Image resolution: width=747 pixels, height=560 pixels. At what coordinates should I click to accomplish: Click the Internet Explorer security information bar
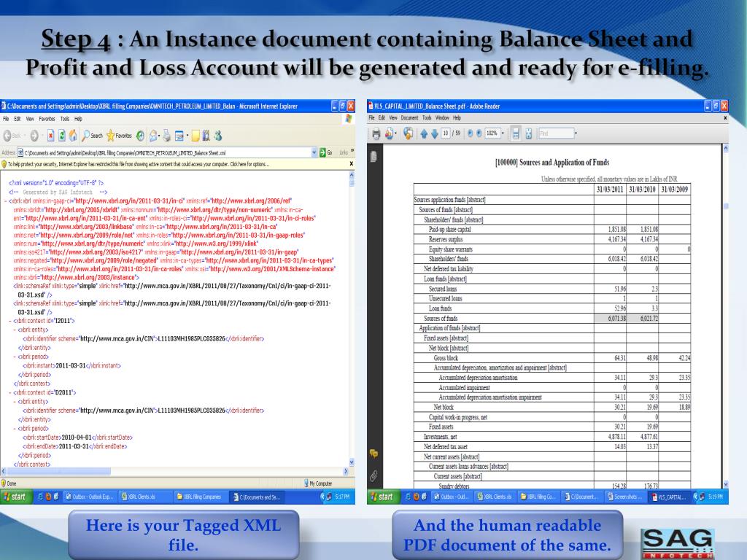pyautogui.click(x=177, y=164)
